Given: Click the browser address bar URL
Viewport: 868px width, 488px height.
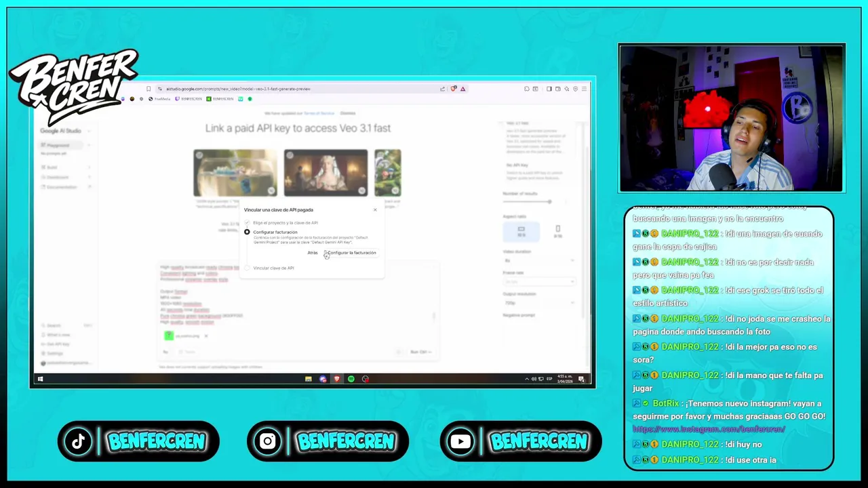Looking at the screenshot, I should (x=238, y=89).
